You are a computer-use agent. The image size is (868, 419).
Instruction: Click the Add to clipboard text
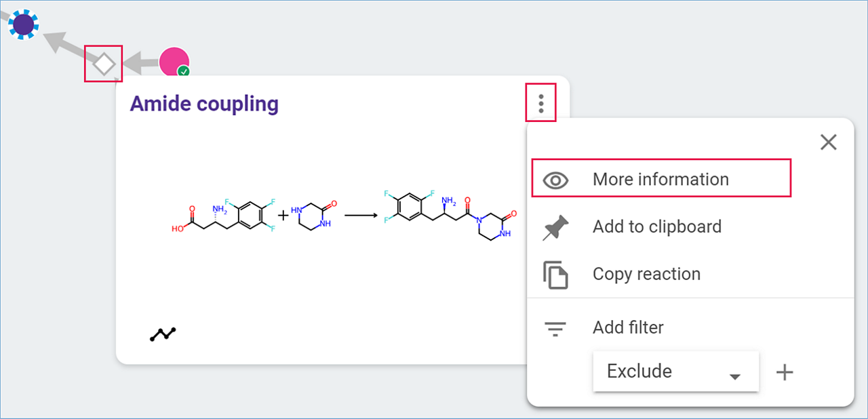[656, 226]
